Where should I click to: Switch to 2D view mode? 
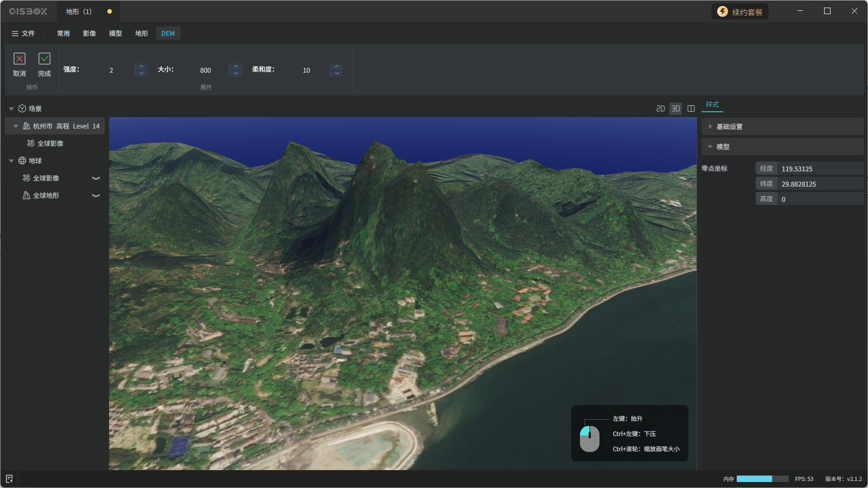(660, 108)
